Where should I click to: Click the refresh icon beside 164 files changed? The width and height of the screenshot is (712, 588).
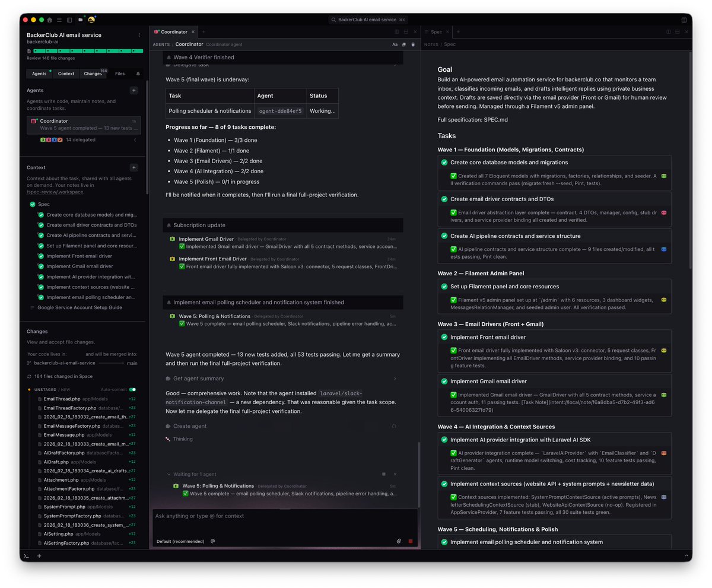pos(29,376)
